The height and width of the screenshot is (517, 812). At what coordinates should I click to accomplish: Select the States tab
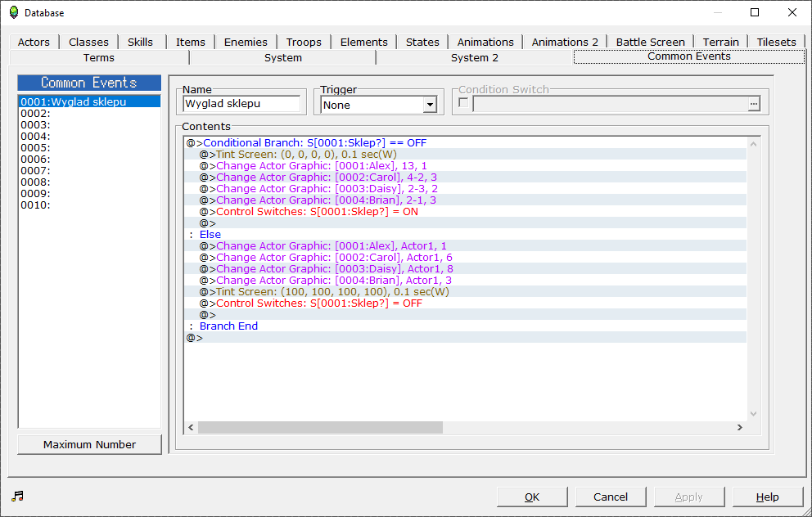point(422,42)
